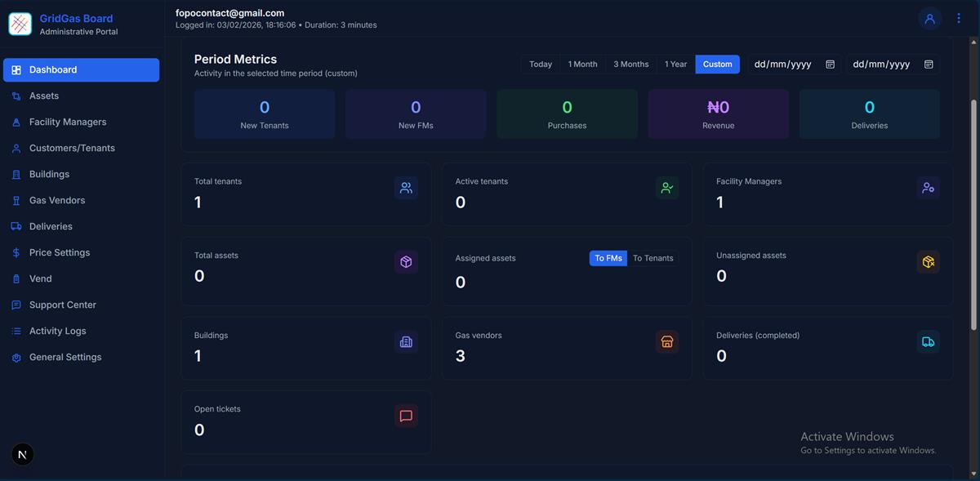Viewport: 980px width, 481px height.
Task: Click the Gas Vendors sidebar icon
Action: (16, 201)
